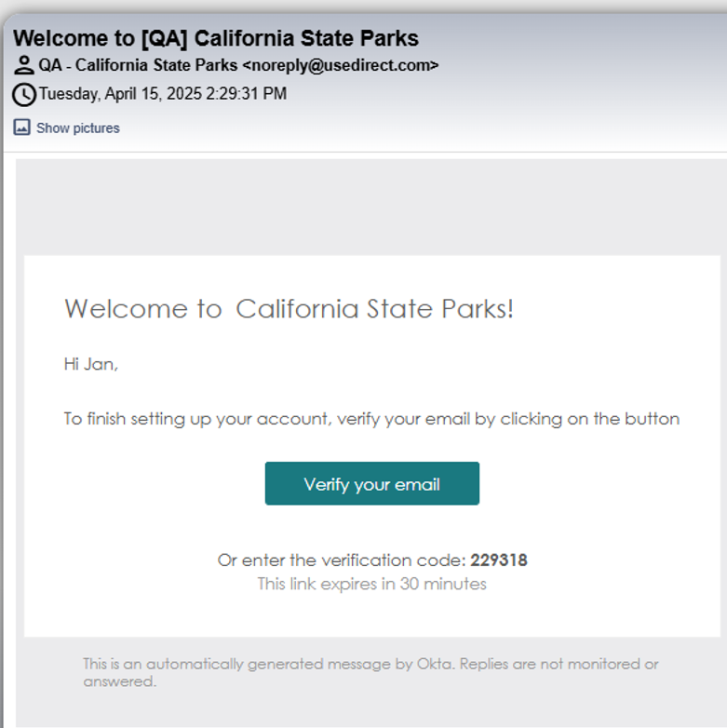Click the clock icon beside the date

pos(24,95)
